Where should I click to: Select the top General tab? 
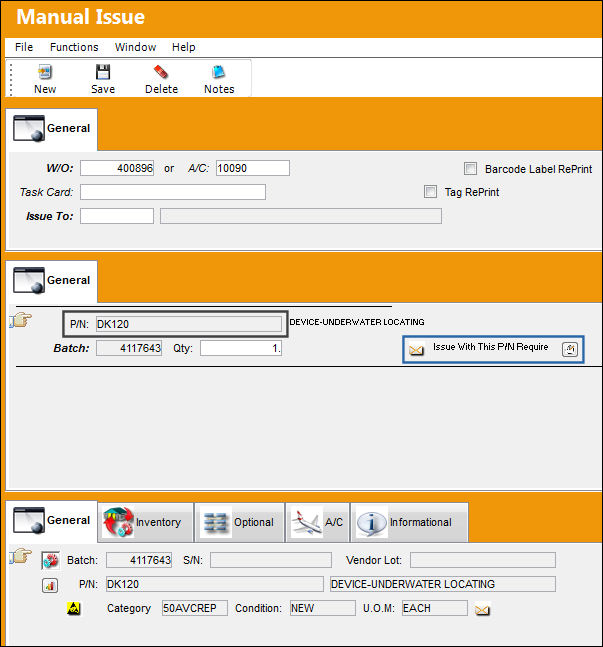coord(52,129)
